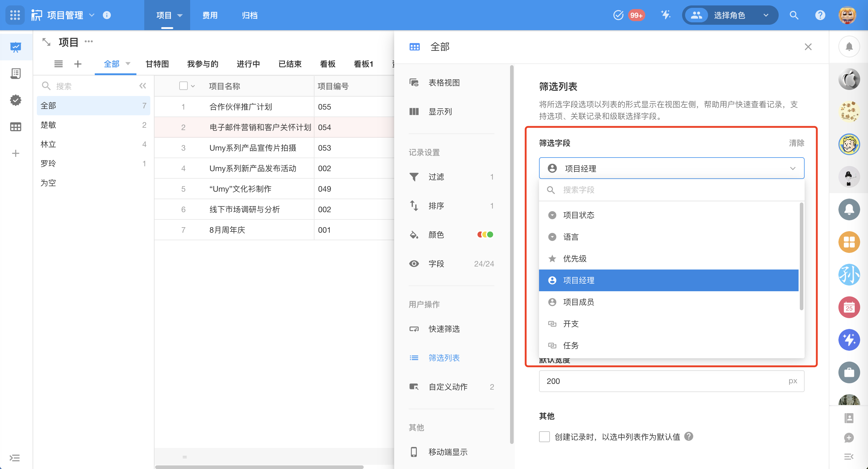Open the tasks checkmark icon with 99+ badge
Image resolution: width=868 pixels, height=469 pixels.
pos(618,15)
